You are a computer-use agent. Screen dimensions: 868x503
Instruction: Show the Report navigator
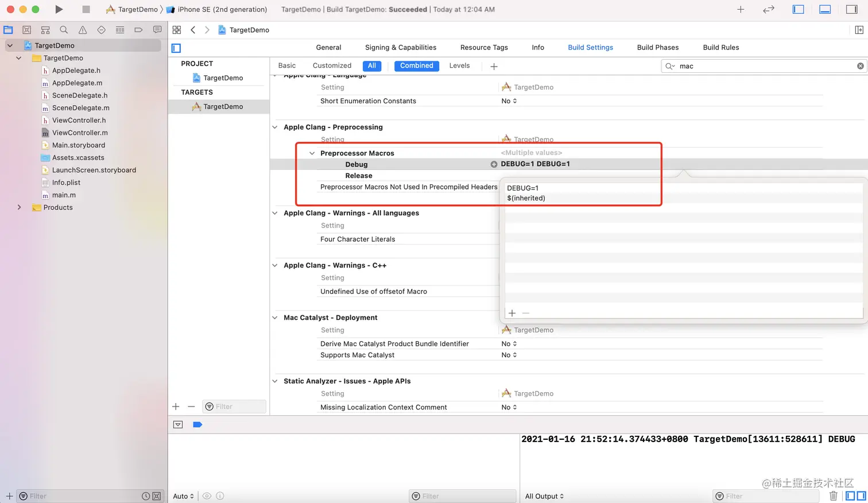(157, 30)
